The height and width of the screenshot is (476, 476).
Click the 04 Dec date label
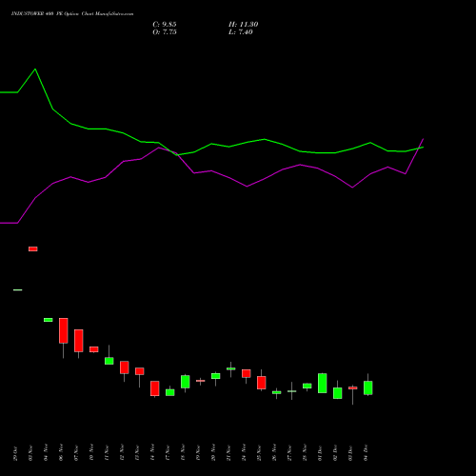(x=367, y=453)
